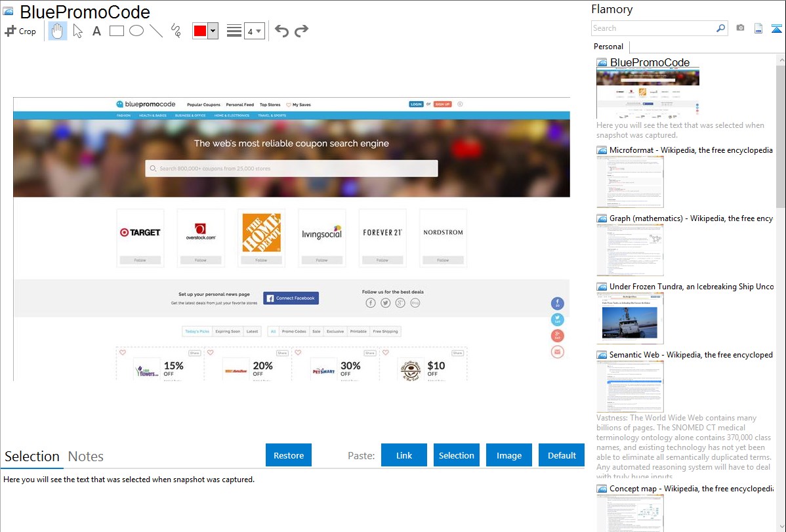Image resolution: width=786 pixels, height=532 pixels.
Task: Open Graph (mathematics) snapshot entry
Action: click(691, 218)
